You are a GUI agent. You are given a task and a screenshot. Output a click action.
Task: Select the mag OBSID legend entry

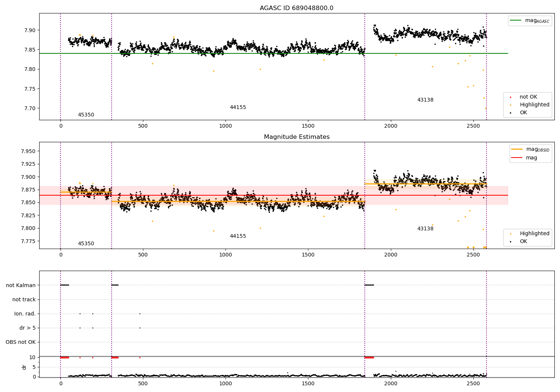(x=531, y=149)
